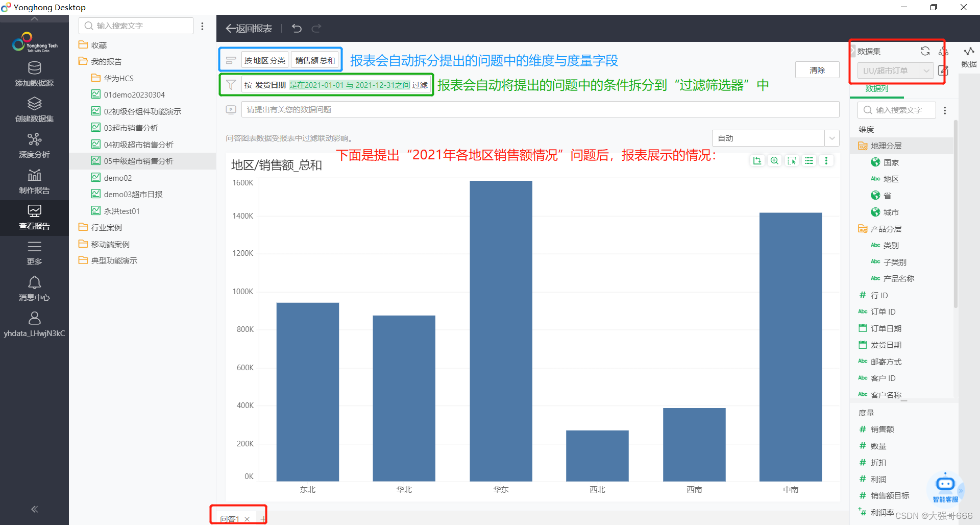Open 创建数据集 in the left sidebar

click(x=34, y=110)
